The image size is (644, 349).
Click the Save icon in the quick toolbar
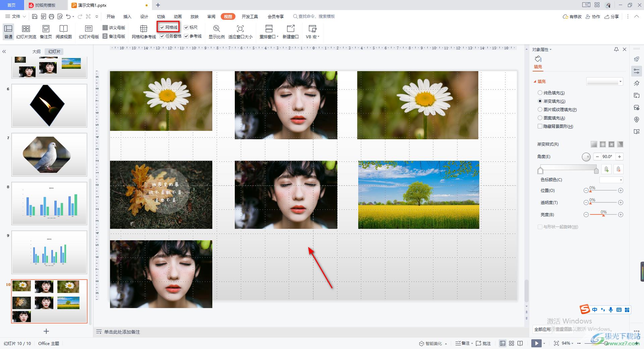pos(35,16)
